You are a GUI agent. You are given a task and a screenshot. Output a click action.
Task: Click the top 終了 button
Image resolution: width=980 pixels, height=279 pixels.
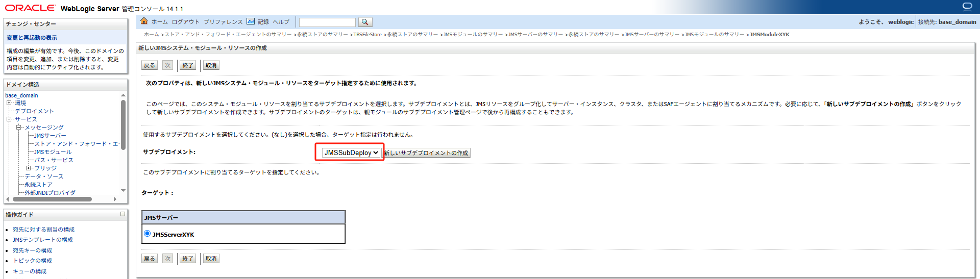pos(188,65)
